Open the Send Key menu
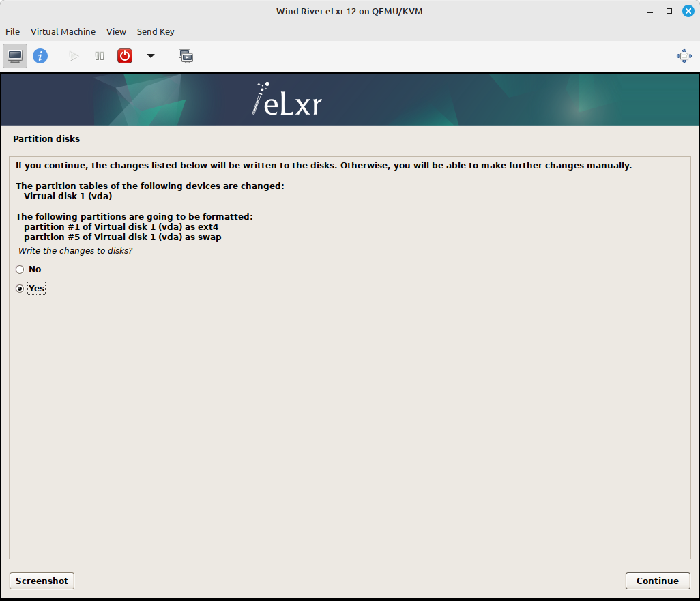Viewport: 700px width, 601px height. [156, 31]
